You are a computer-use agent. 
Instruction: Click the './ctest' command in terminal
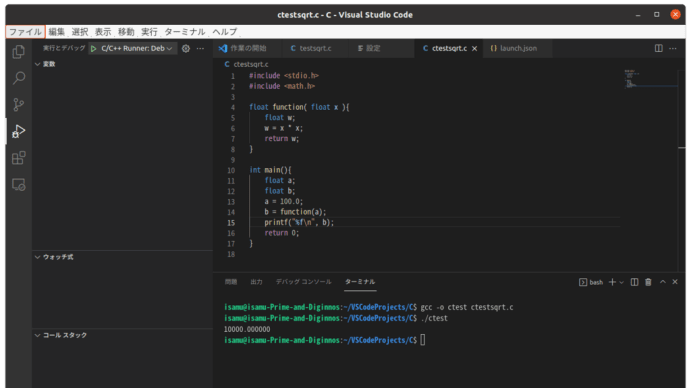point(434,318)
